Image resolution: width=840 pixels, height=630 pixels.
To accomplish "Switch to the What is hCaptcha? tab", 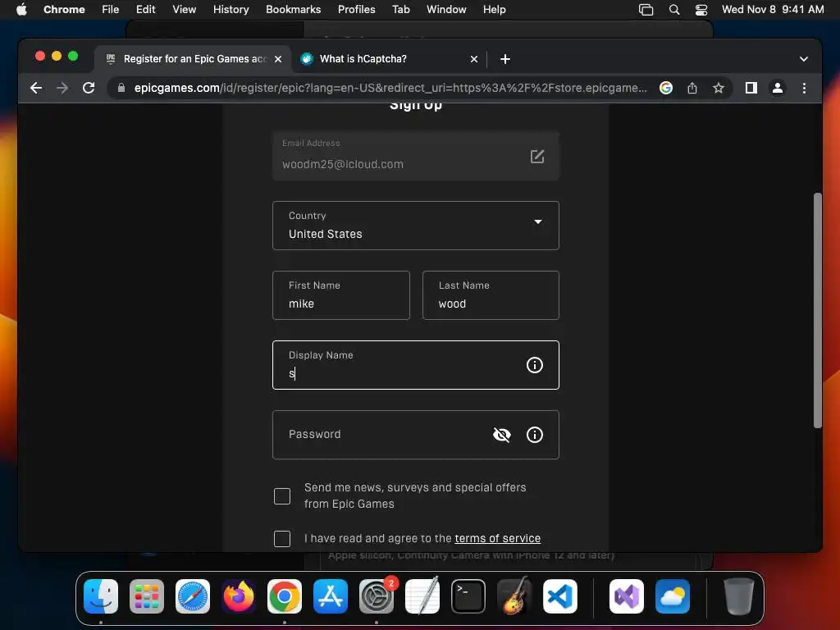I will (x=388, y=59).
